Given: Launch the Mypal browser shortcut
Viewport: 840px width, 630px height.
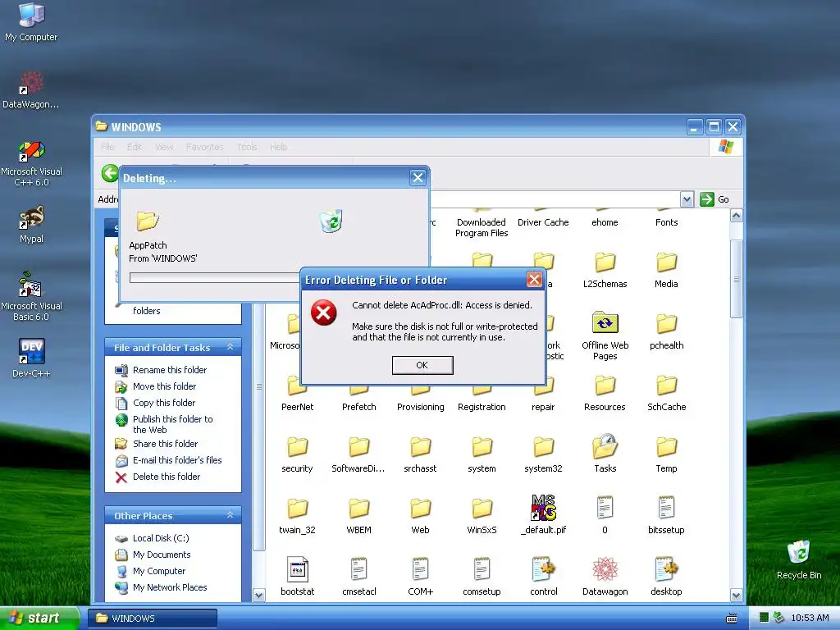Looking at the screenshot, I should [x=31, y=225].
